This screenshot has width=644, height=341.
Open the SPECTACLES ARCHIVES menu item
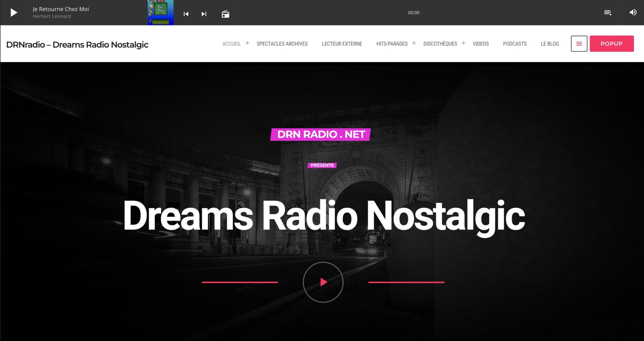coord(282,44)
